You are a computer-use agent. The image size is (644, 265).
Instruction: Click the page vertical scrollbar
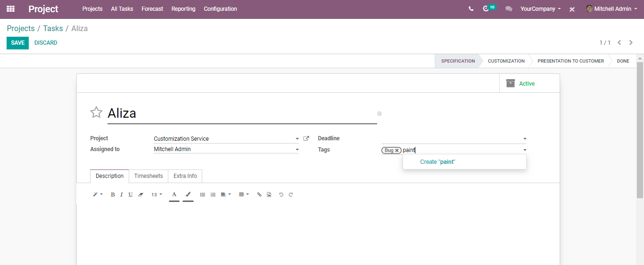[640, 129]
